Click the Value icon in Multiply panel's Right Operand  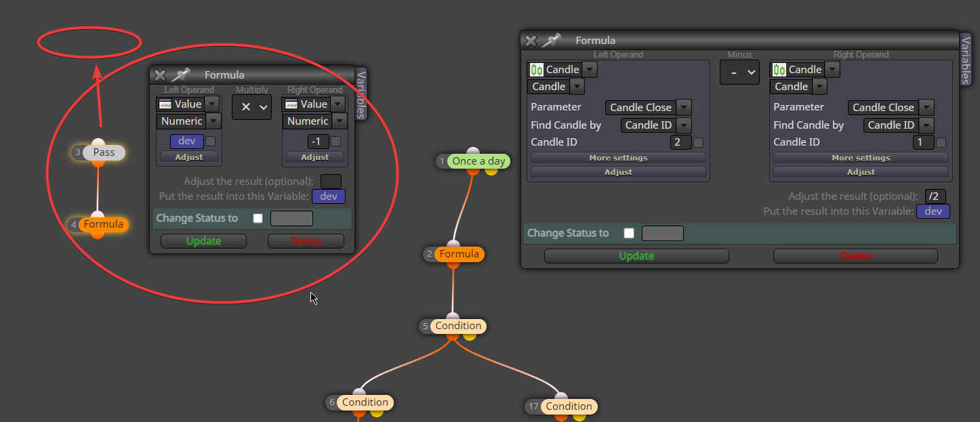point(291,104)
